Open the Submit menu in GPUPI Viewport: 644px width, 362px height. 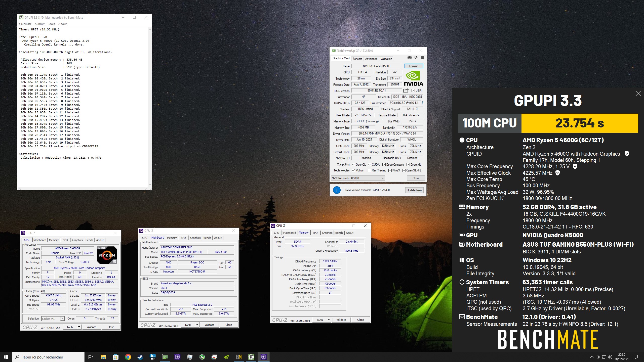point(40,24)
